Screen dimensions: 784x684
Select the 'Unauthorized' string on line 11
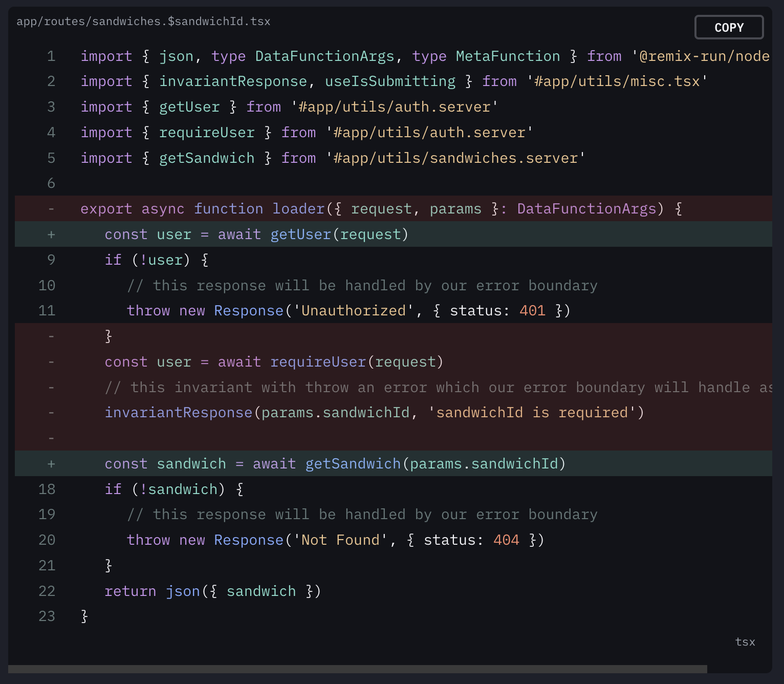[354, 310]
